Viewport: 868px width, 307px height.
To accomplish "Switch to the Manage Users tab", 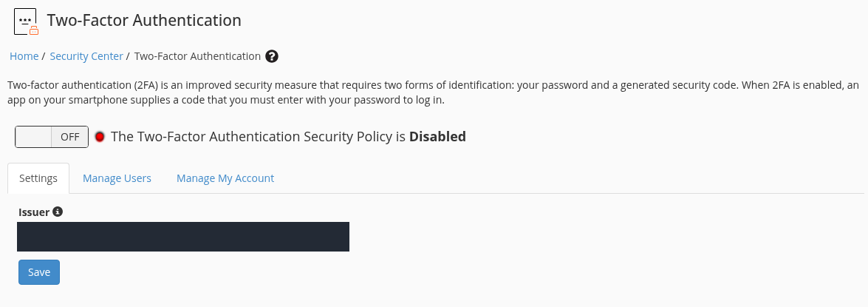I will 117,178.
